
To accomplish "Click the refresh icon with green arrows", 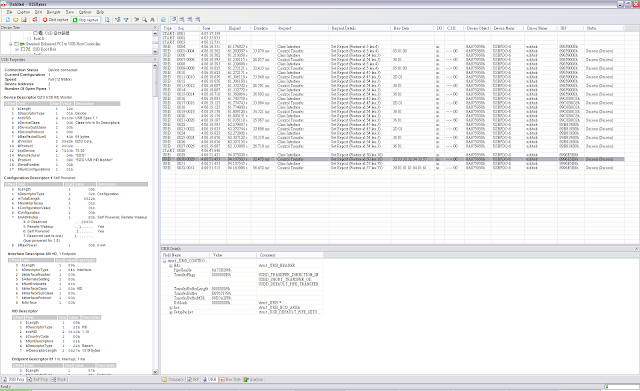I will pyautogui.click(x=163, y=20).
